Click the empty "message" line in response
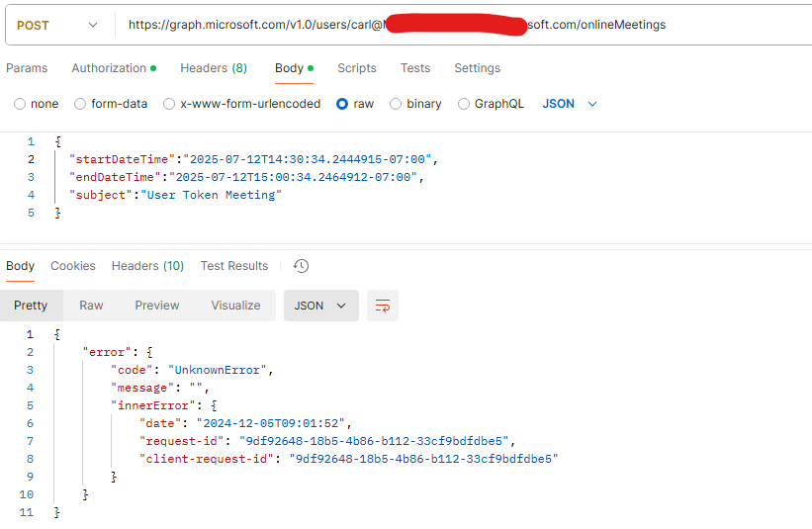812x529 pixels. click(160, 388)
